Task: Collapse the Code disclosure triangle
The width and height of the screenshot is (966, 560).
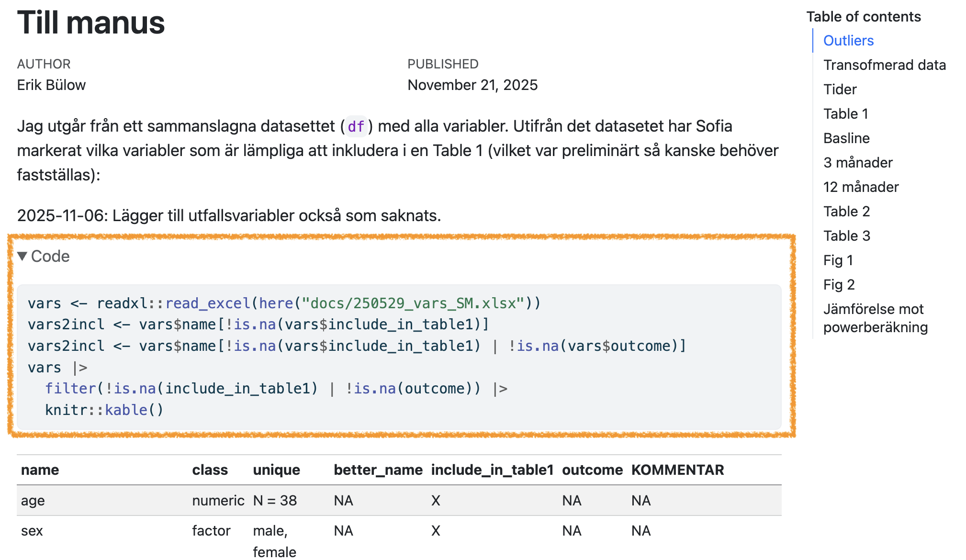Action: tap(22, 256)
